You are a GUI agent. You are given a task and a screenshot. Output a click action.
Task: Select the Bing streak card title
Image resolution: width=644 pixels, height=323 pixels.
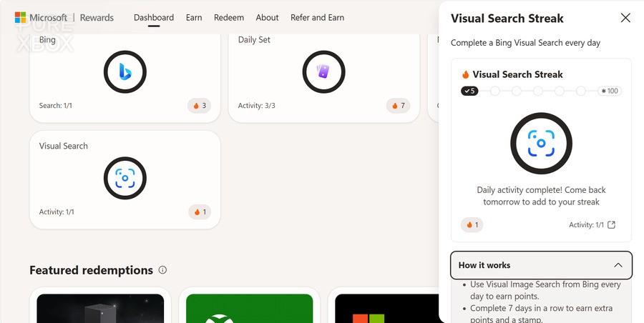click(x=47, y=40)
